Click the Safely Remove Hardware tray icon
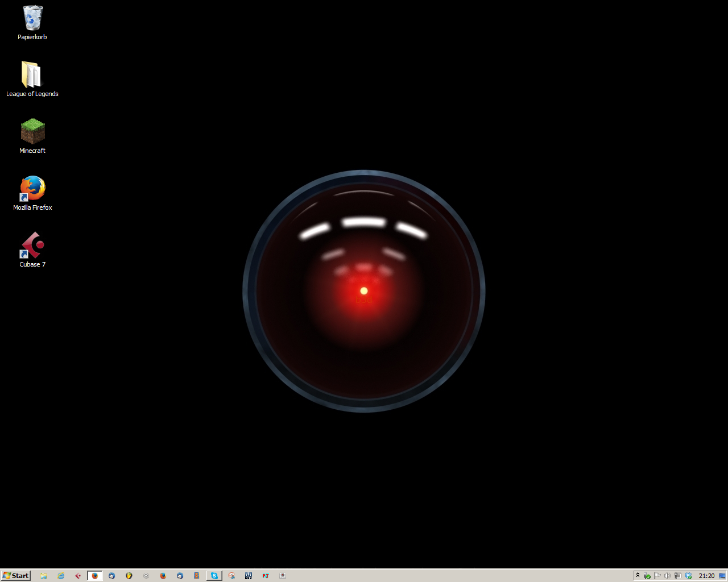728x582 pixels. 647,576
